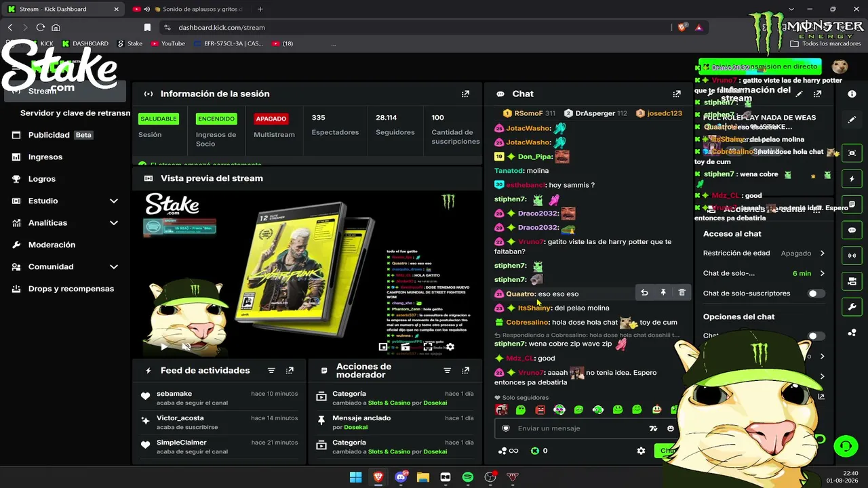This screenshot has width=868, height=488.
Task: Open Spotify from taskbar
Action: point(468,477)
